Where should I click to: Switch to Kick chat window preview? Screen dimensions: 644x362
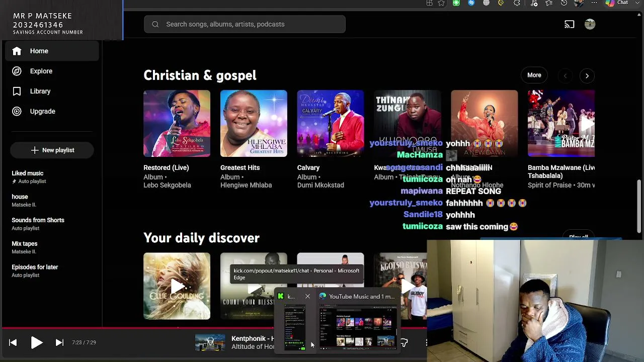(x=295, y=327)
